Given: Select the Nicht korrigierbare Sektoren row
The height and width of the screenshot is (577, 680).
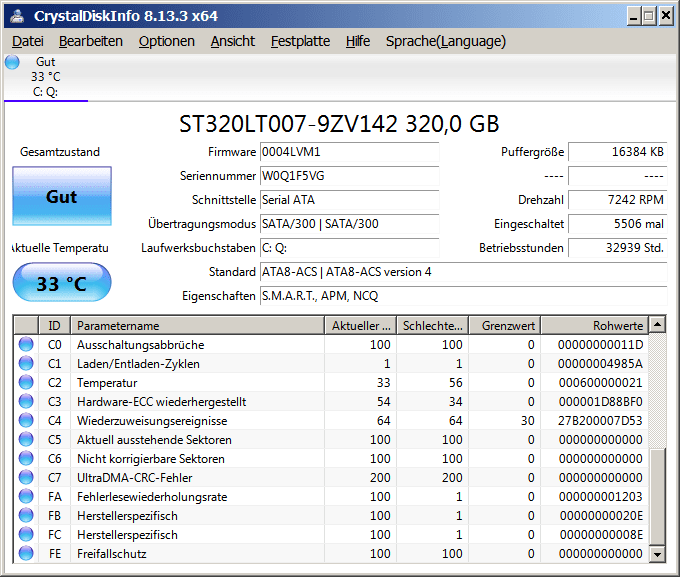Looking at the screenshot, I should (331, 459).
